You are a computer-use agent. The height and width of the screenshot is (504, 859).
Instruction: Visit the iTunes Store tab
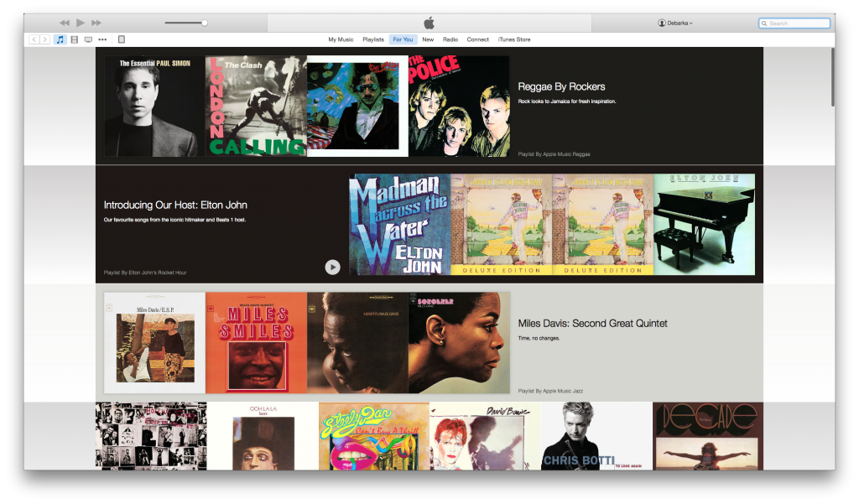(514, 39)
